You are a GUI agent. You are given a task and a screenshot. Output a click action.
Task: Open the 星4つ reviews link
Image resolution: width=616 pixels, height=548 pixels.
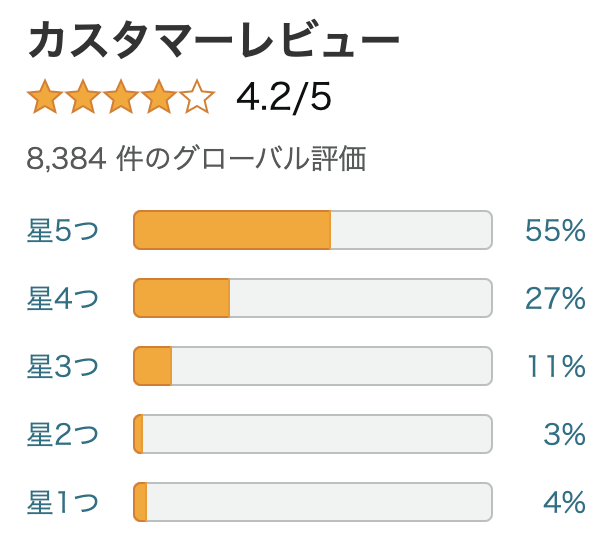[x=62, y=298]
